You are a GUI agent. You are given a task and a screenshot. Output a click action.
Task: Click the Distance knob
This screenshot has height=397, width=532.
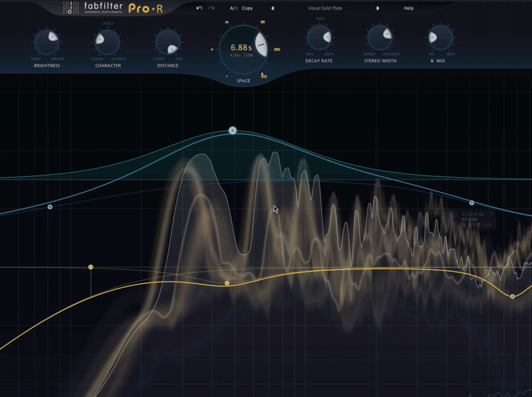168,42
